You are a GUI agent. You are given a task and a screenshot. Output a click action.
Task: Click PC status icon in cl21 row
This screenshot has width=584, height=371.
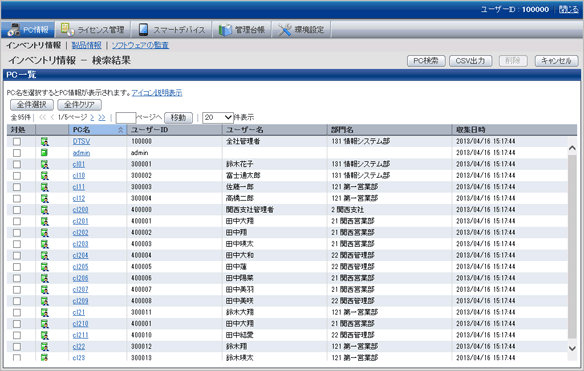[45, 313]
